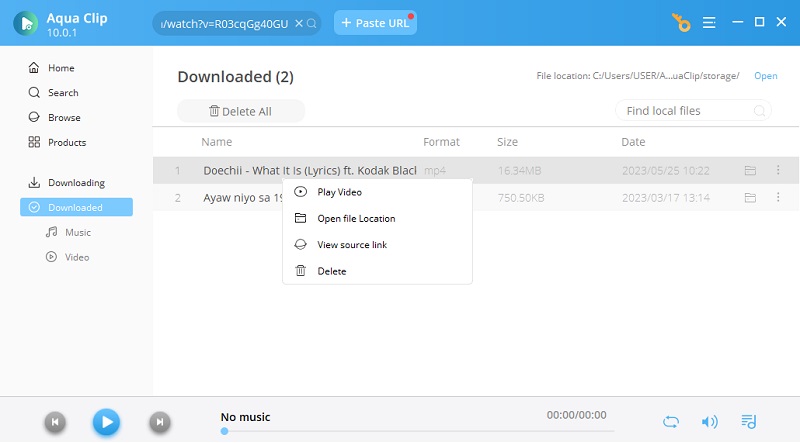Click the No music track label
The image size is (800, 443).
pos(245,417)
